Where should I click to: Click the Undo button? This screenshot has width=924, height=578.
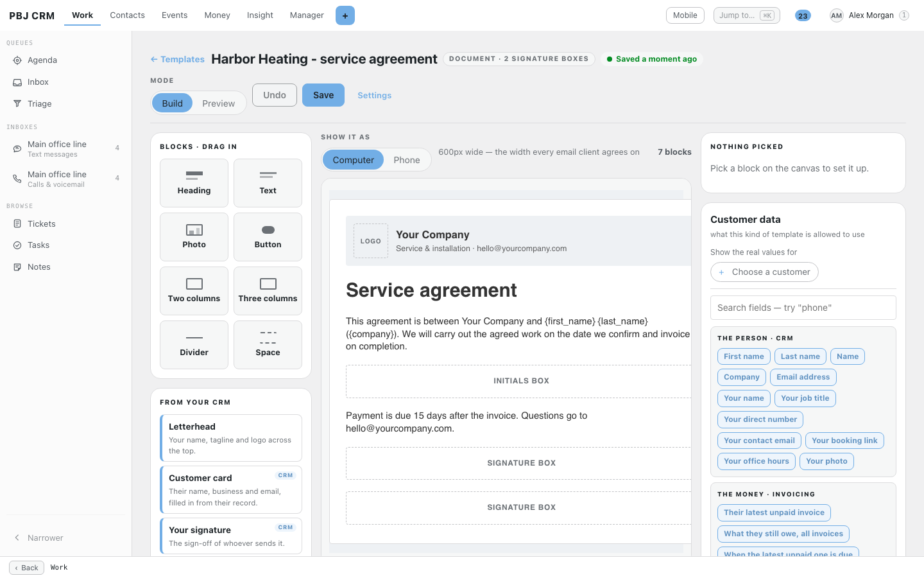[275, 95]
